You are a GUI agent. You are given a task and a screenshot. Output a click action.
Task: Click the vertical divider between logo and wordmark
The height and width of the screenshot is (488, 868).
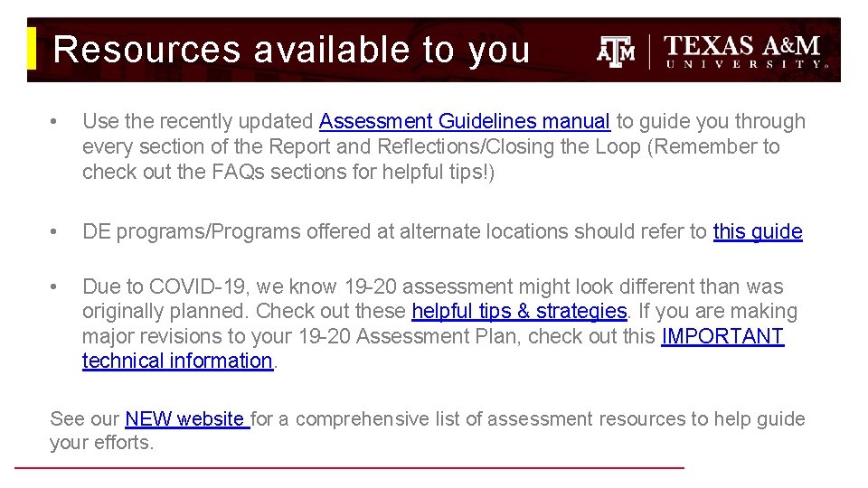650,51
